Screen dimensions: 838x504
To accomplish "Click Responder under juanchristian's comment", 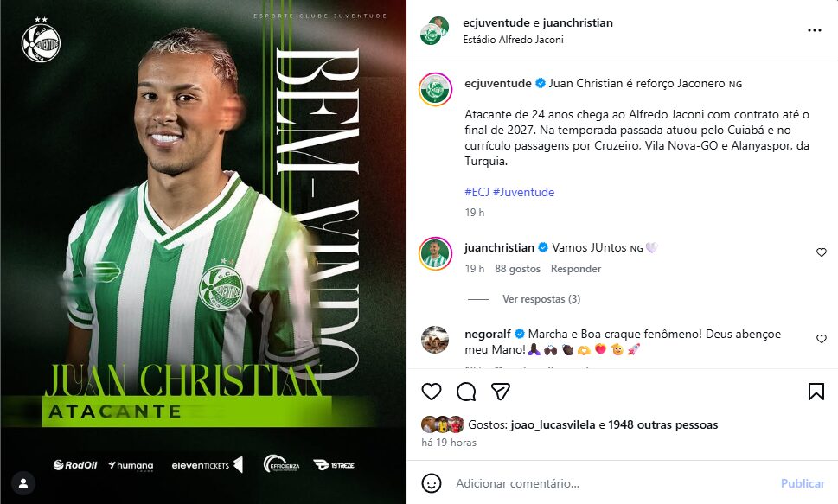I will [x=576, y=269].
